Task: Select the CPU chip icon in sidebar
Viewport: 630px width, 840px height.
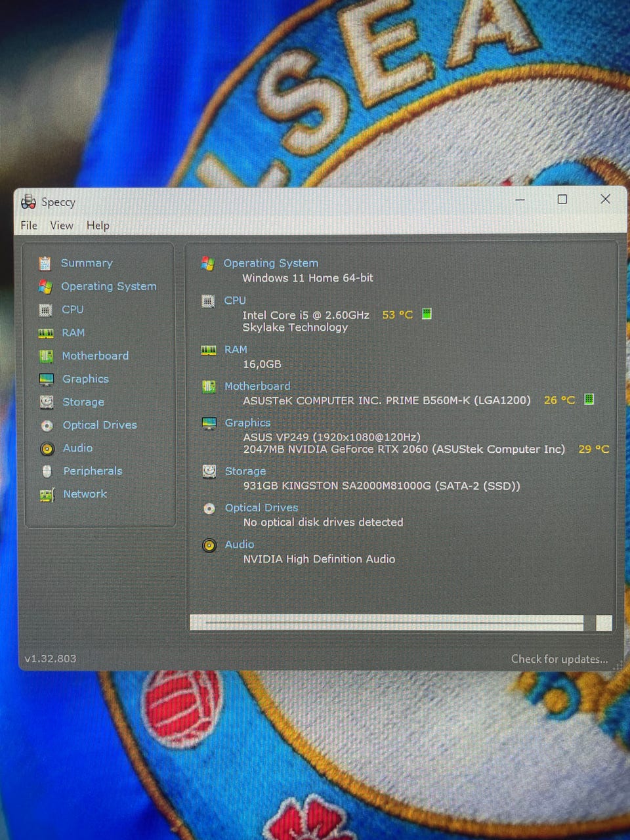Action: (45, 310)
